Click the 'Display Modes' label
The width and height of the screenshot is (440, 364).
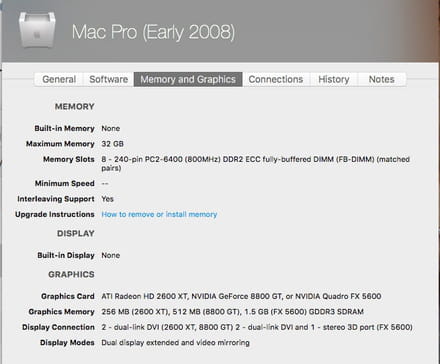click(x=67, y=343)
